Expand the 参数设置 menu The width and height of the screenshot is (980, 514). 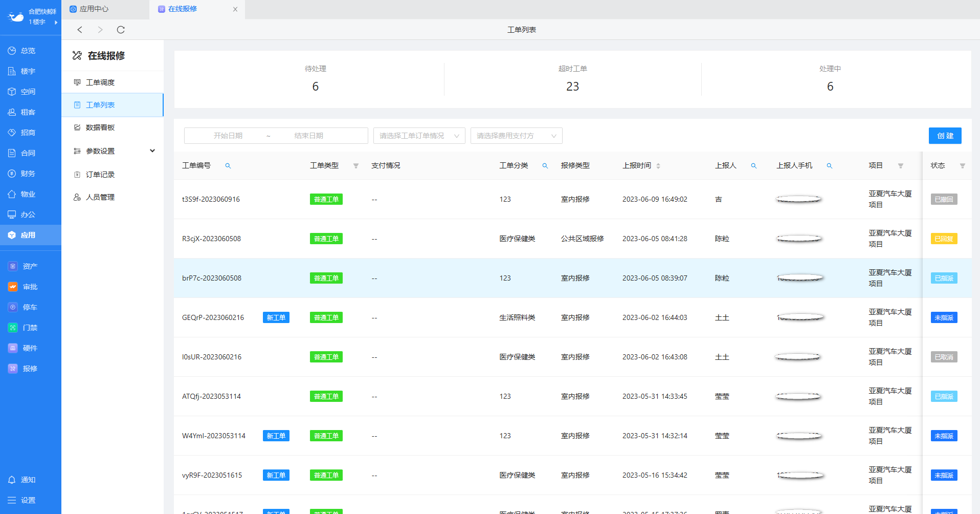(113, 151)
